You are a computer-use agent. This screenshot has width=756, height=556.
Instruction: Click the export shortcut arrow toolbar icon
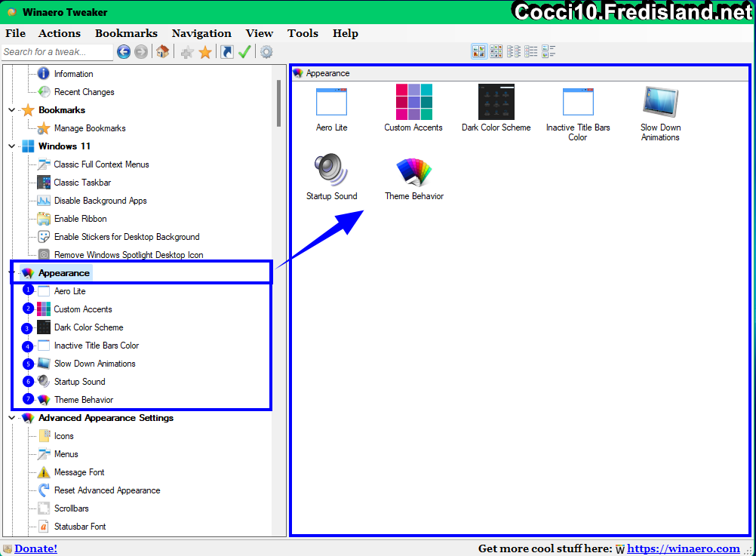(x=227, y=51)
